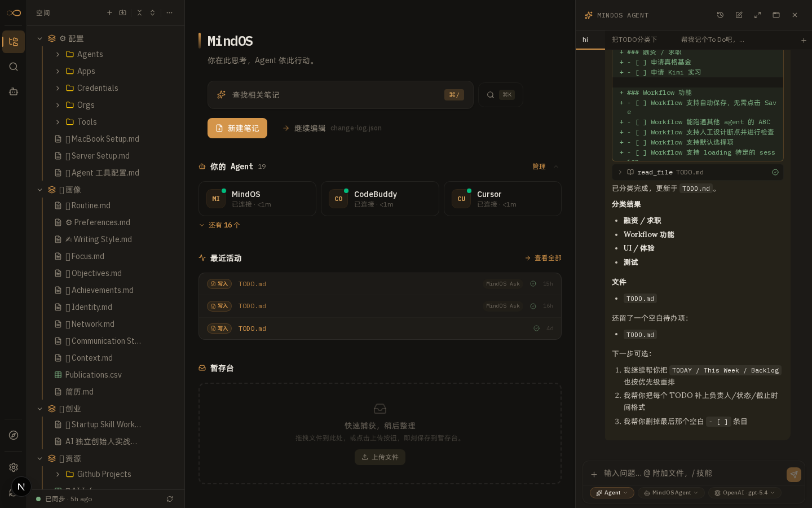
Task: Click the 管理 link for agents
Action: click(539, 167)
